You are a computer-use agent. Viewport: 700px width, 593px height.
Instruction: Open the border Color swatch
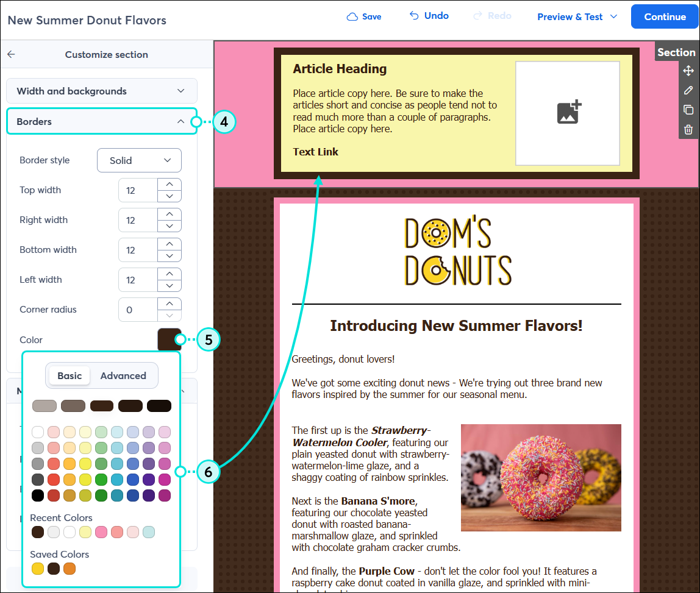169,339
